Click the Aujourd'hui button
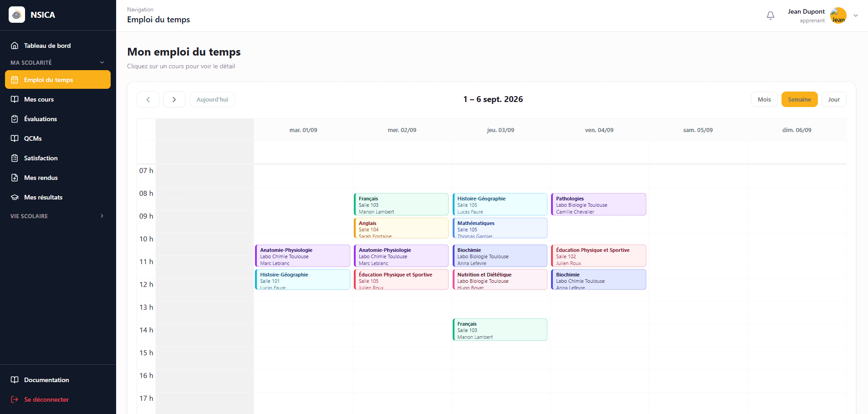The height and width of the screenshot is (414, 868). 212,99
